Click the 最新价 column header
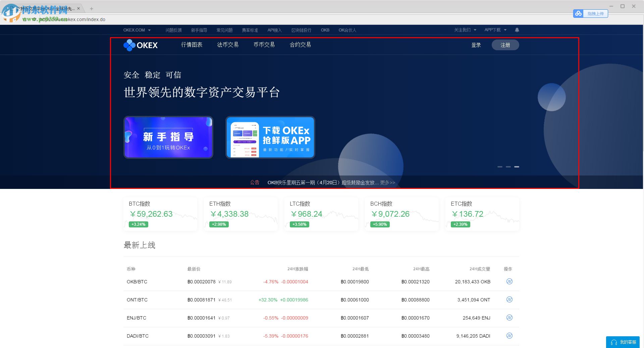The width and height of the screenshot is (644, 348). click(x=194, y=269)
